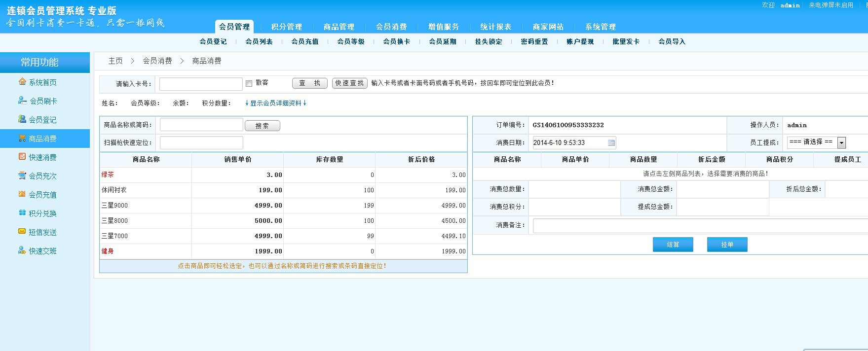Select 密码重置 submenu item
This screenshot has width=868, height=351.
point(534,41)
